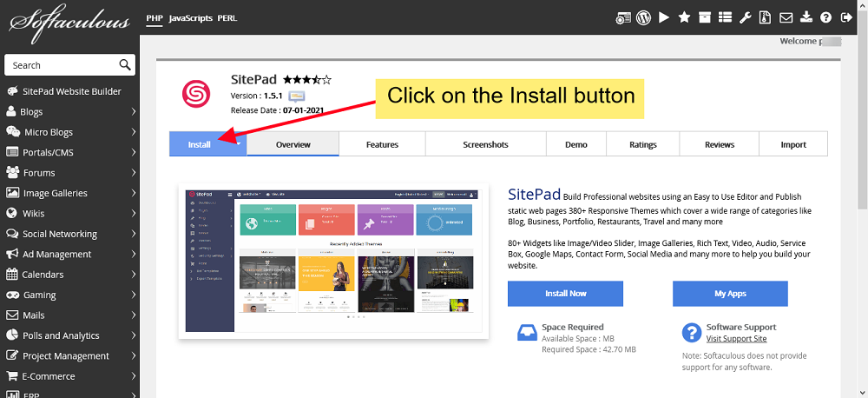868x398 pixels.
Task: Click the Gaming controller icon in sidebar
Action: 12,295
